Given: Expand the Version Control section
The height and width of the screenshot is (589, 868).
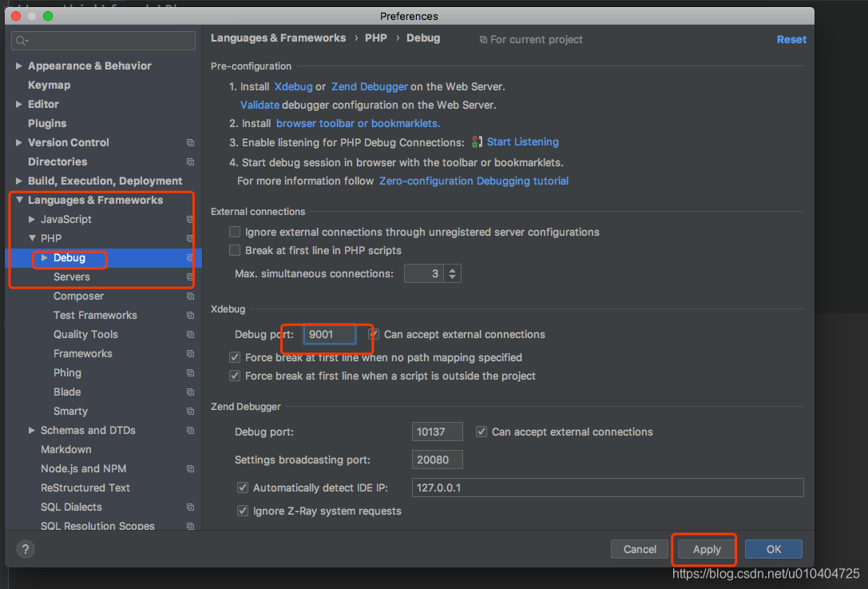Looking at the screenshot, I should (x=19, y=142).
